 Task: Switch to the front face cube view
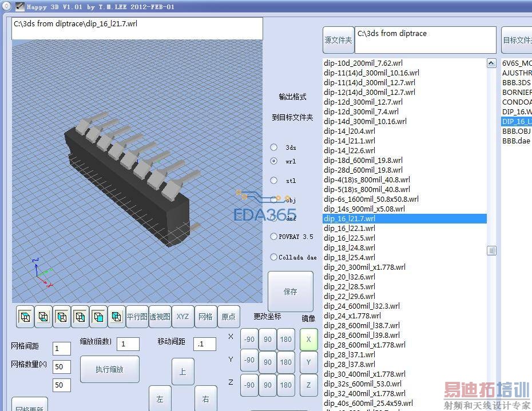(x=98, y=317)
